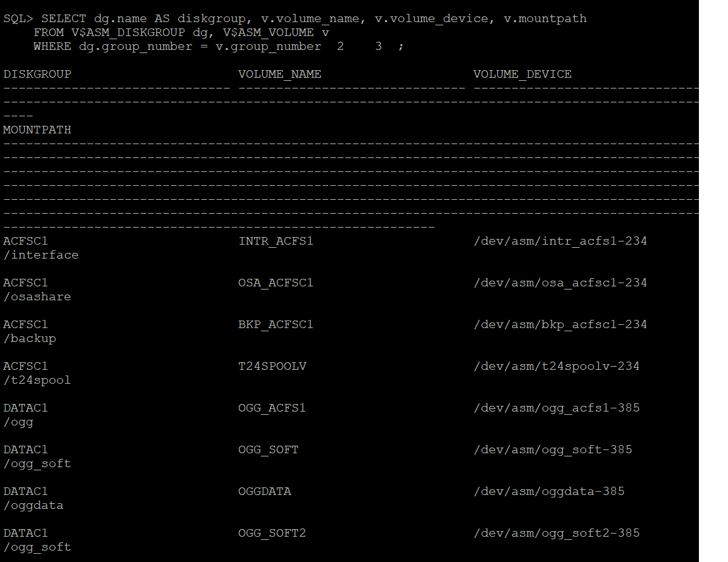Screen dimensions: 728x562
Task: Click the VOLUME_DEVICE column header
Action: (522, 74)
